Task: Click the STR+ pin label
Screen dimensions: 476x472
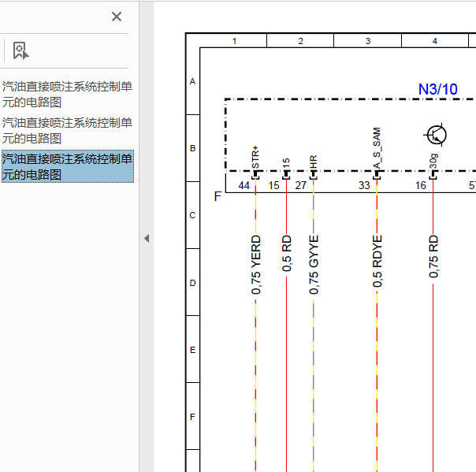Action: (255, 157)
